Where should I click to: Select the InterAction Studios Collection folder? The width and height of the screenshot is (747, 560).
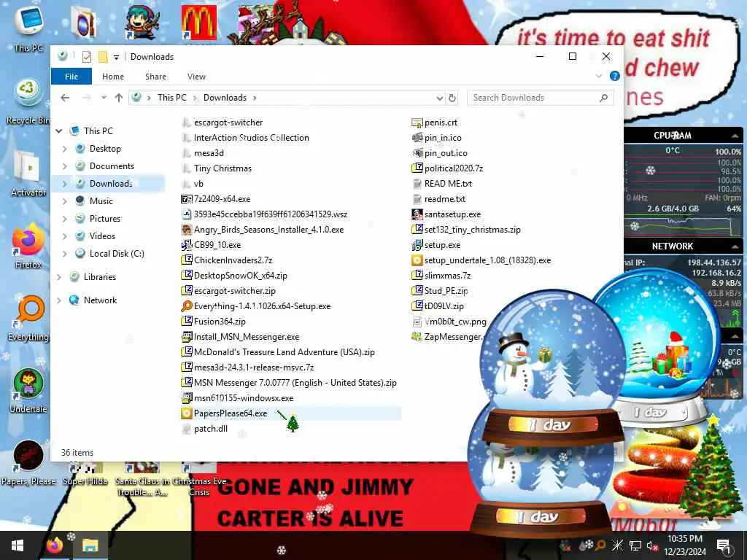pyautogui.click(x=245, y=138)
